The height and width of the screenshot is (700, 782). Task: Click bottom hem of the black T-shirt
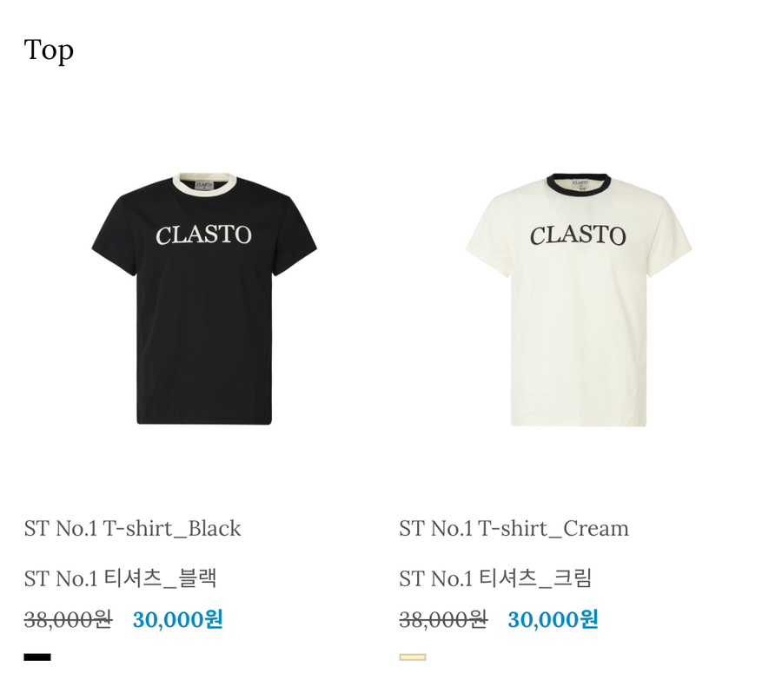[204, 422]
